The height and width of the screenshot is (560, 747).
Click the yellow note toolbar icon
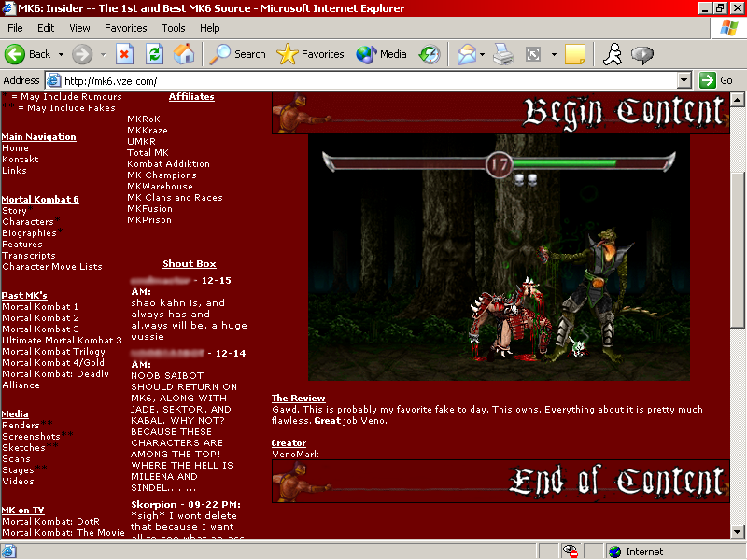575,54
